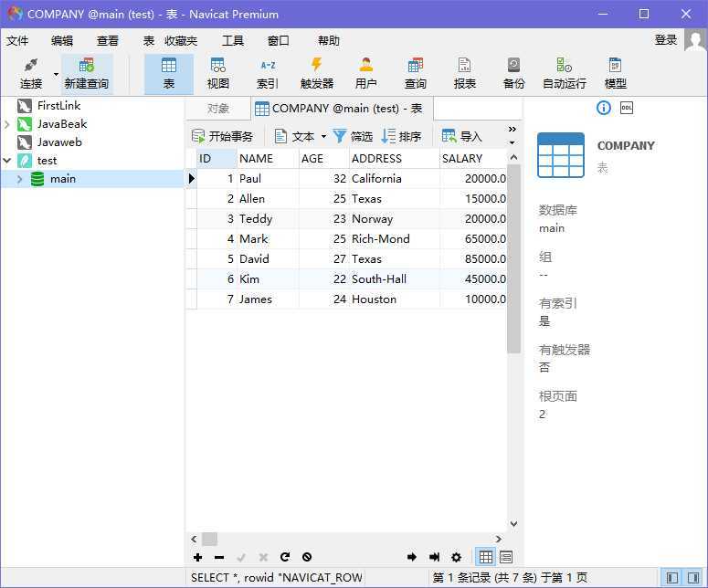This screenshot has width=708, height=588.
Task: Toggle the left navigation pane
Action: pos(671,578)
